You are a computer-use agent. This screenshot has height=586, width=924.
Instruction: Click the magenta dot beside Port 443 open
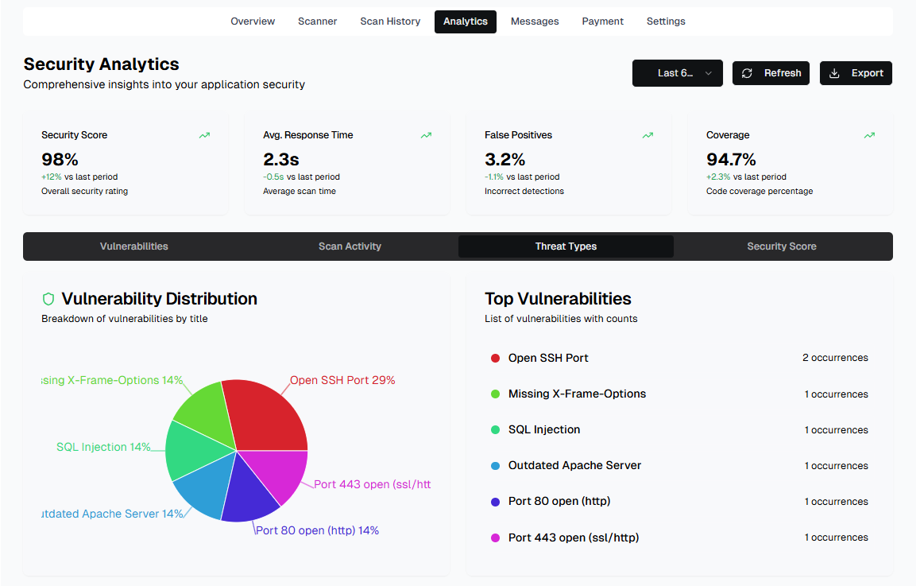[x=495, y=537]
